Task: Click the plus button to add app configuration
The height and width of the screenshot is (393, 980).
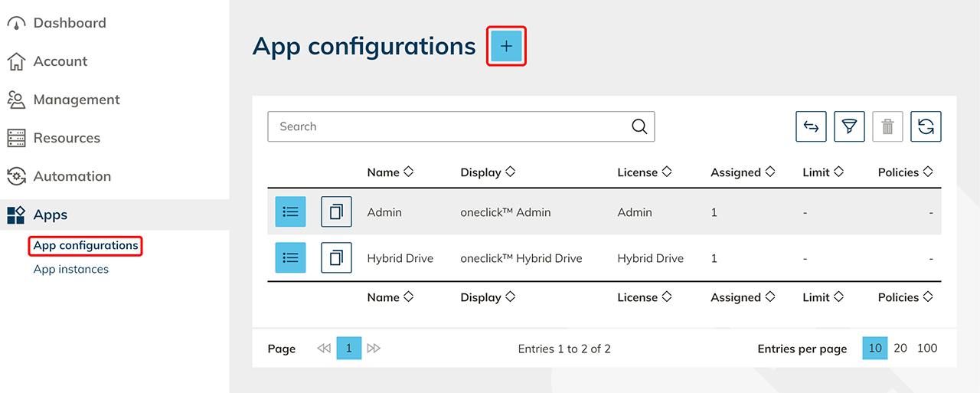Action: click(506, 47)
